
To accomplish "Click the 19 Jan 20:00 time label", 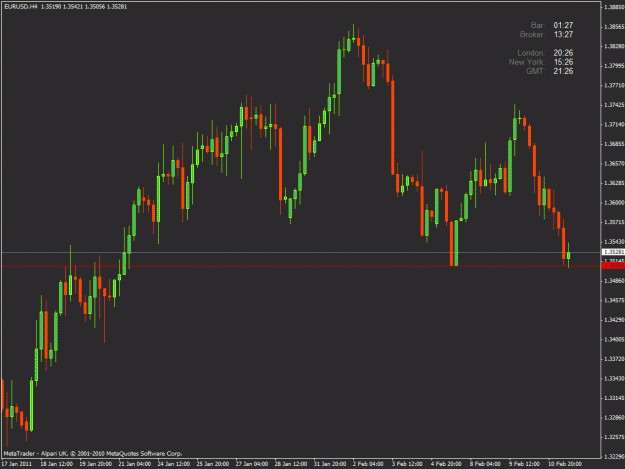I will (95, 464).
